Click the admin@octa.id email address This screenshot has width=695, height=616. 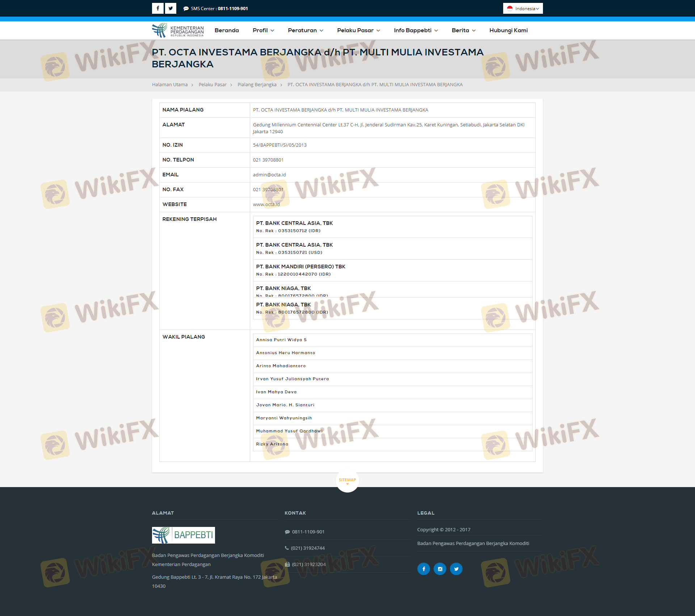(x=269, y=175)
